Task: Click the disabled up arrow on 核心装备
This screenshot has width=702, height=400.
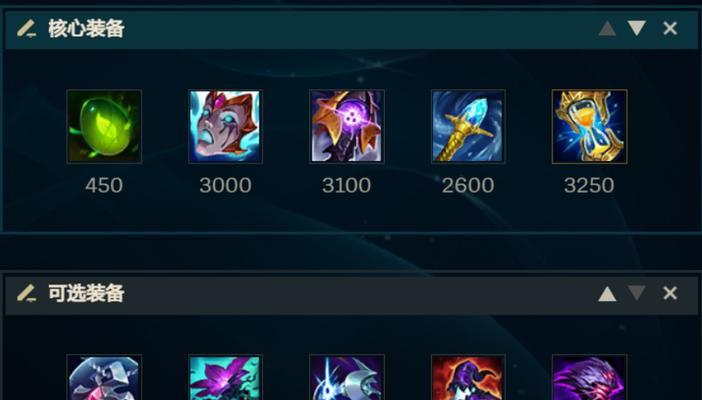Action: pos(607,29)
